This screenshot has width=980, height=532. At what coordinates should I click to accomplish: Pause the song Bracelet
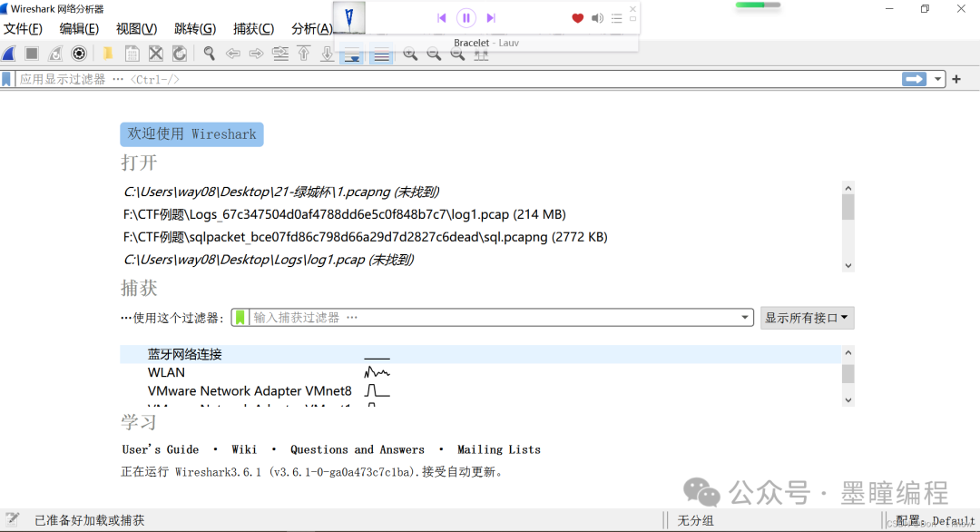point(465,18)
